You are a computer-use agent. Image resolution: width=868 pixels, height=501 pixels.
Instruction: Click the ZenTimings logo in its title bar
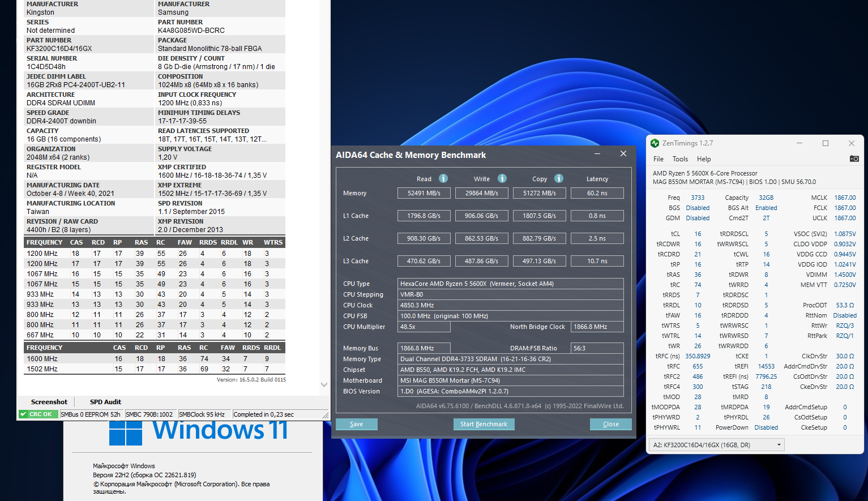pos(655,143)
